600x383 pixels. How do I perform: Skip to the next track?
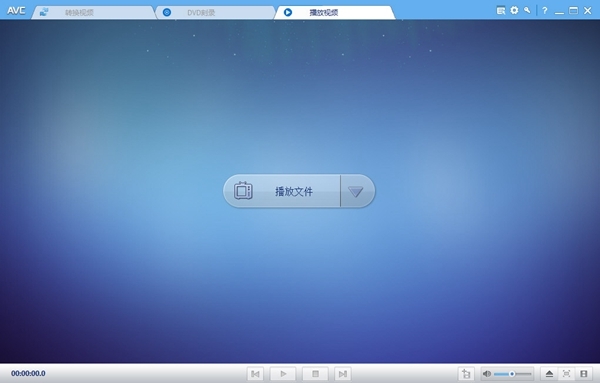(343, 374)
